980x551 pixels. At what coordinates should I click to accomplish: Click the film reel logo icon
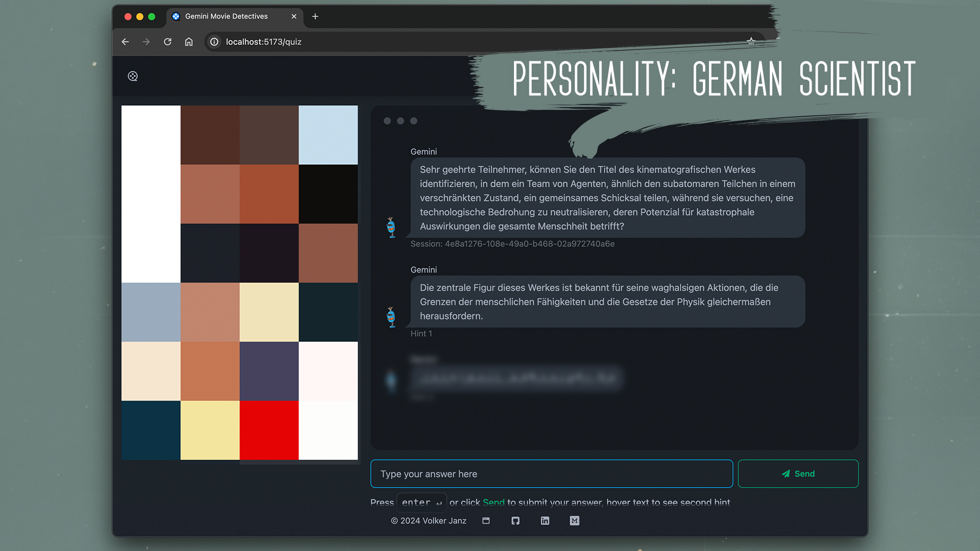click(x=133, y=76)
